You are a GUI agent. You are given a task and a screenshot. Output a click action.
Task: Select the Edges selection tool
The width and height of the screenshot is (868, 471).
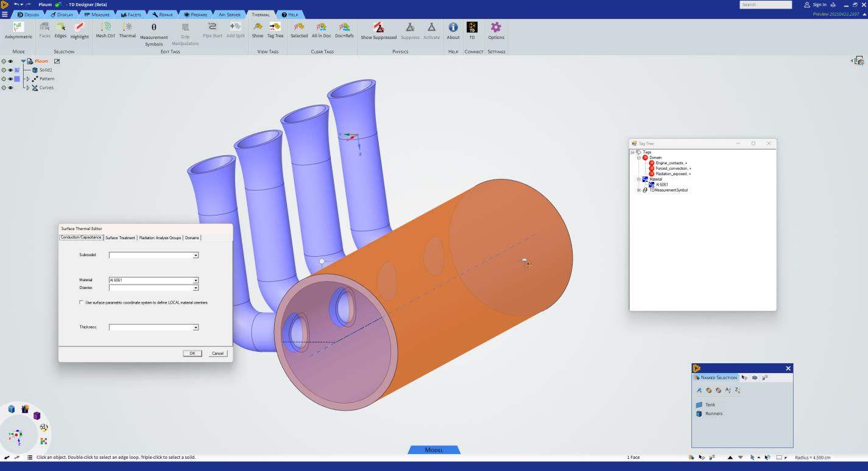pyautogui.click(x=60, y=27)
